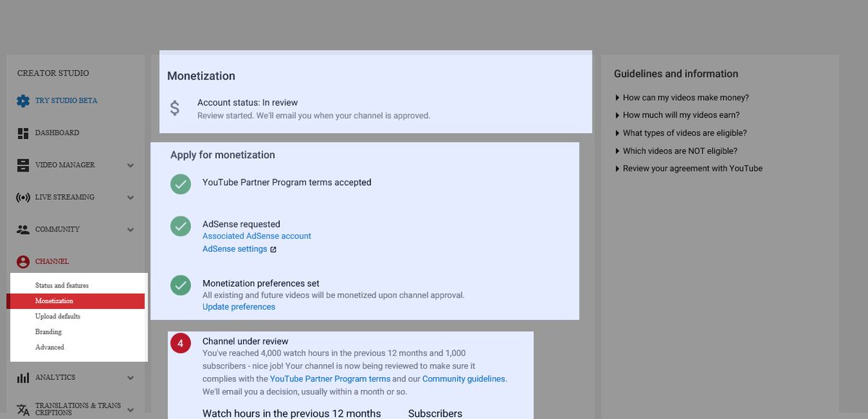The height and width of the screenshot is (419, 868).
Task: Open the Dashboard menu label
Action: point(57,133)
